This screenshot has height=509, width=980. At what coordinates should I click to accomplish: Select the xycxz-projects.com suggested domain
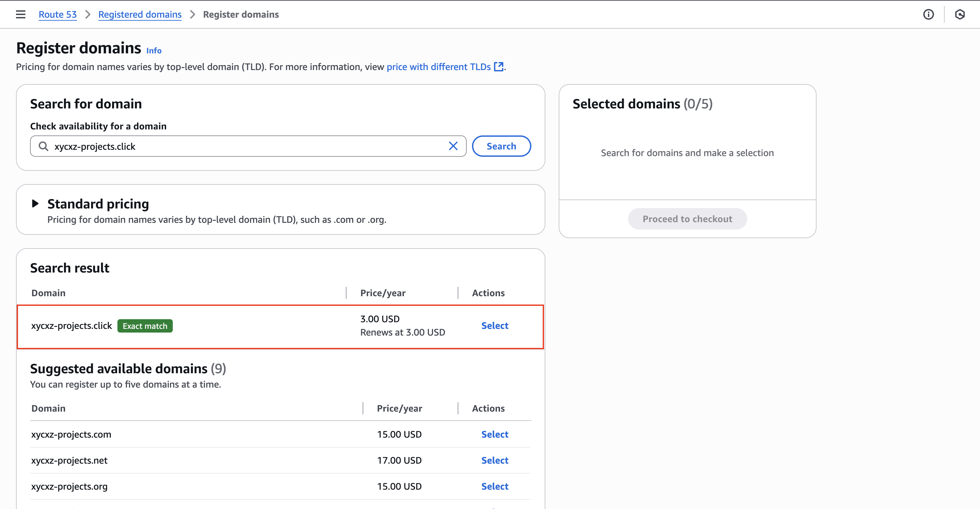point(495,434)
